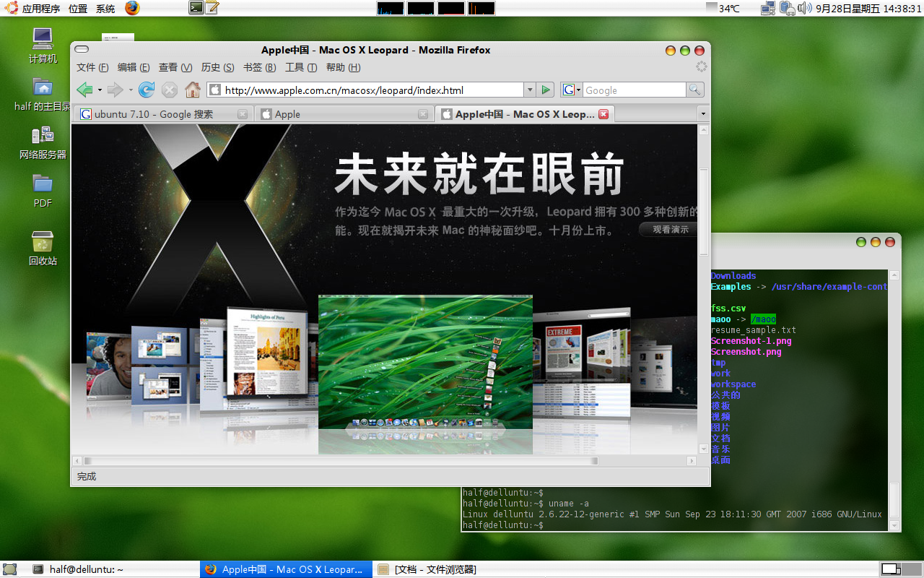Click the Firefox vertical scrollbar thumb

coord(704,211)
